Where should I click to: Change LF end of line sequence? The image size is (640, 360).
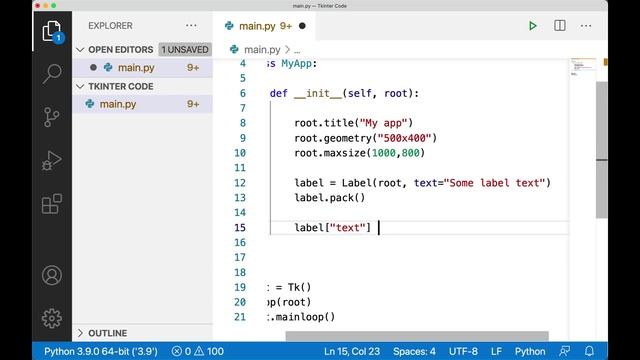pos(496,351)
